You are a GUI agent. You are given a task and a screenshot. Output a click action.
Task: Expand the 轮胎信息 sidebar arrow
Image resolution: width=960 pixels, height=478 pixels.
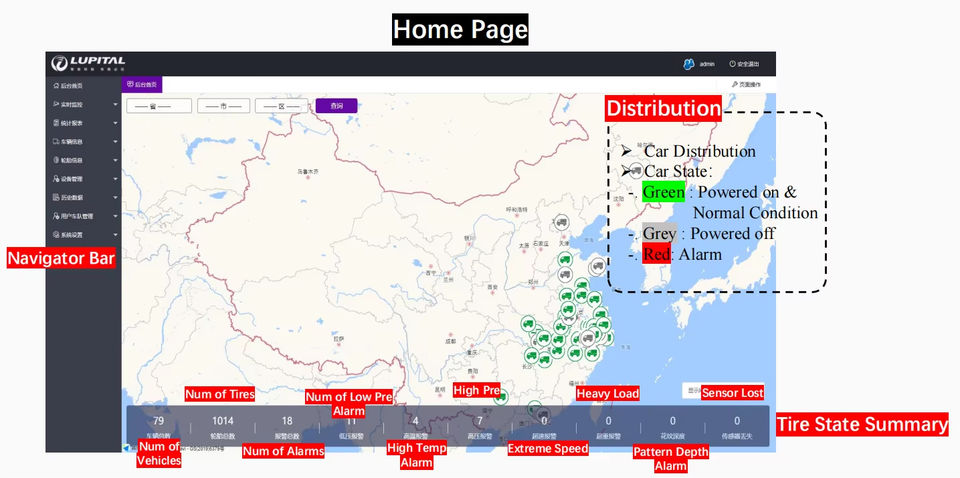coord(116,160)
